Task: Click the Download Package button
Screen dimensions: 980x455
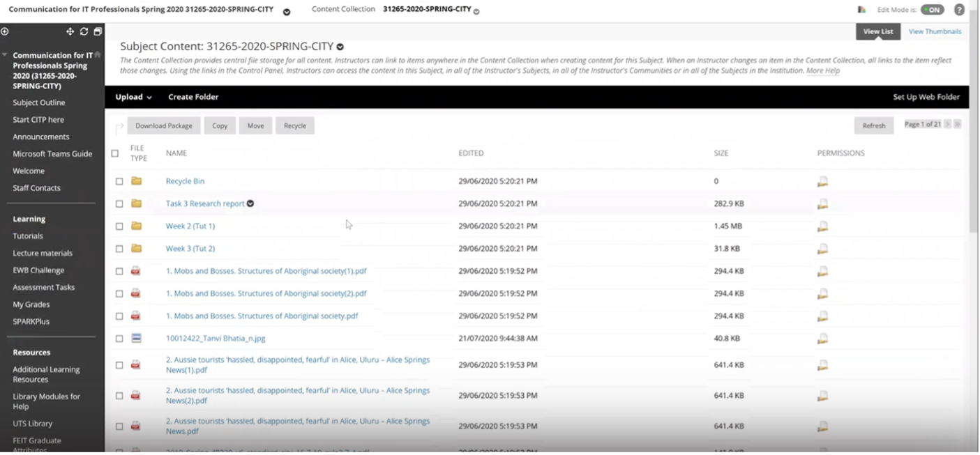Action: tap(164, 125)
